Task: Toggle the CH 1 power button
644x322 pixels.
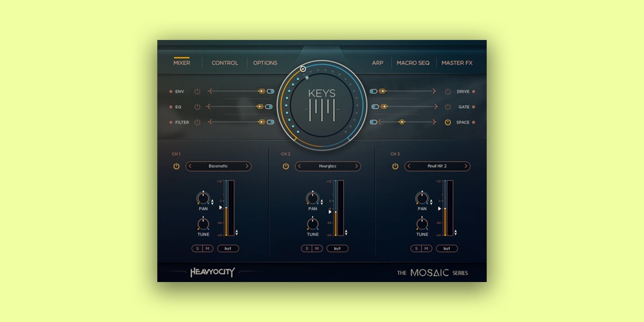Action: tap(176, 166)
